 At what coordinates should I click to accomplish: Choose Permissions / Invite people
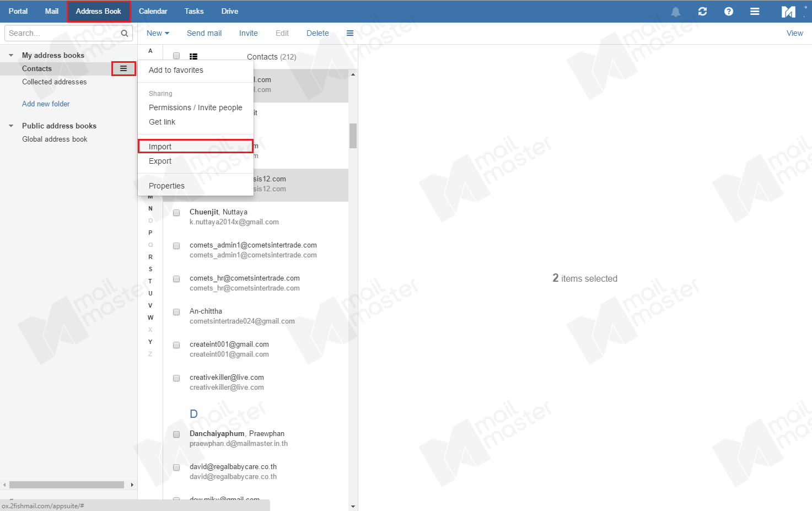[195, 107]
